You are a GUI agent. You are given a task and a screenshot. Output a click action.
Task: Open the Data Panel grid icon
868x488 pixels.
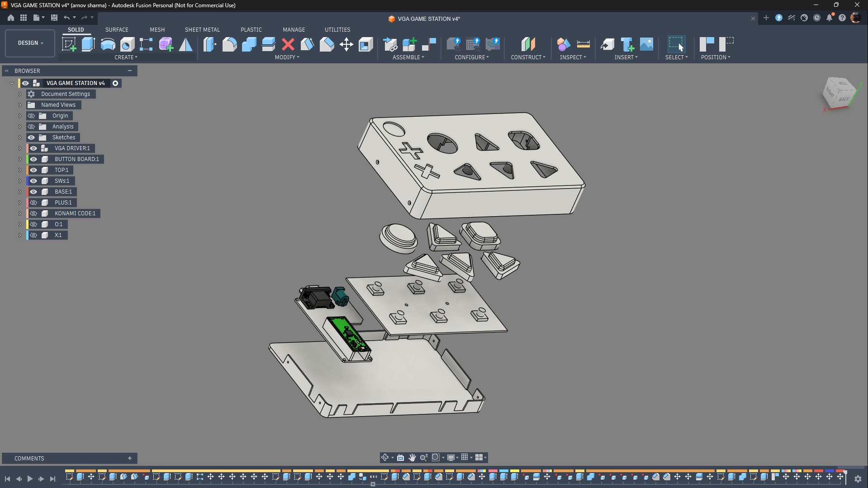click(24, 18)
